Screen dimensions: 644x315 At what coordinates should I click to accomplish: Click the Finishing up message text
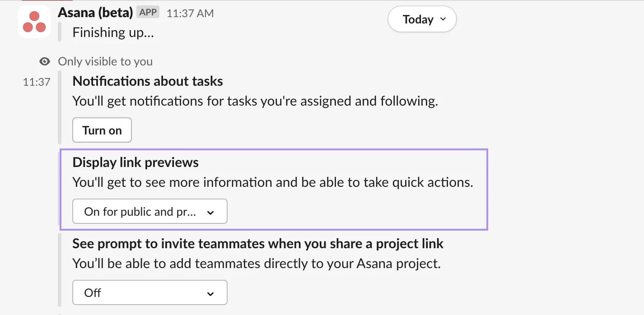click(113, 32)
